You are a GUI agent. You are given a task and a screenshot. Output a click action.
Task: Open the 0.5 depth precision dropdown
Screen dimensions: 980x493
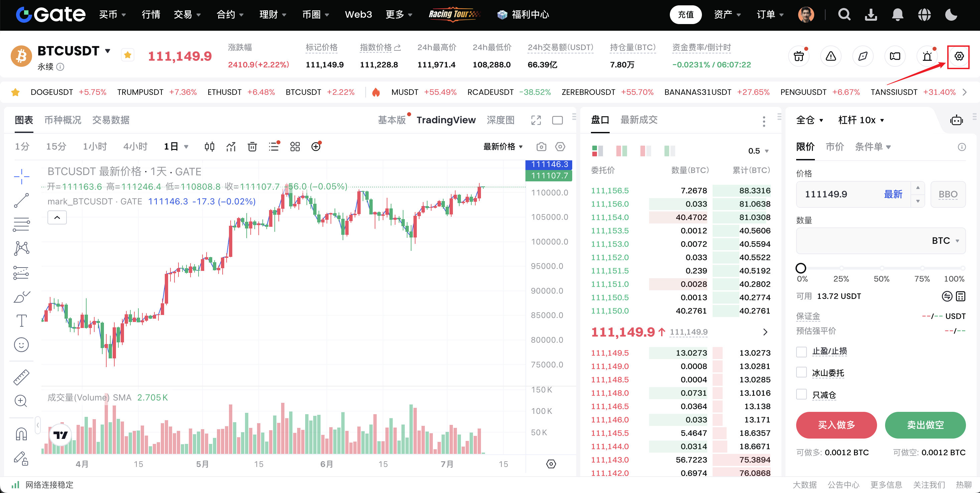pyautogui.click(x=758, y=151)
